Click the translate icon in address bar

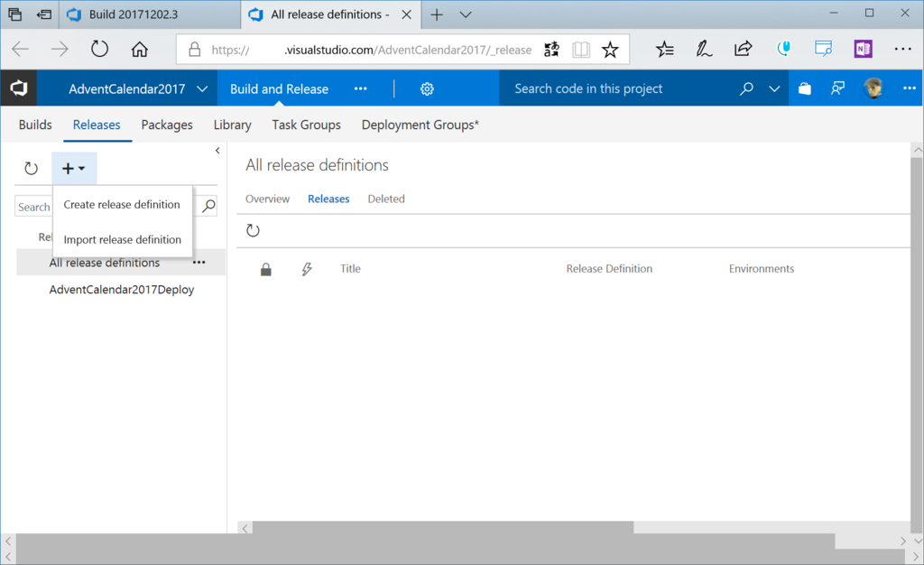point(551,50)
